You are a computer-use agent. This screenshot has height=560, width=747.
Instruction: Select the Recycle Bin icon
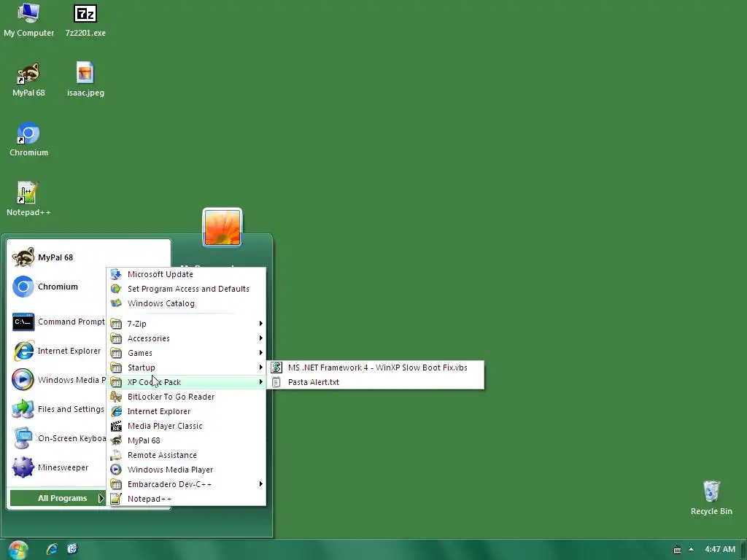[x=711, y=498]
